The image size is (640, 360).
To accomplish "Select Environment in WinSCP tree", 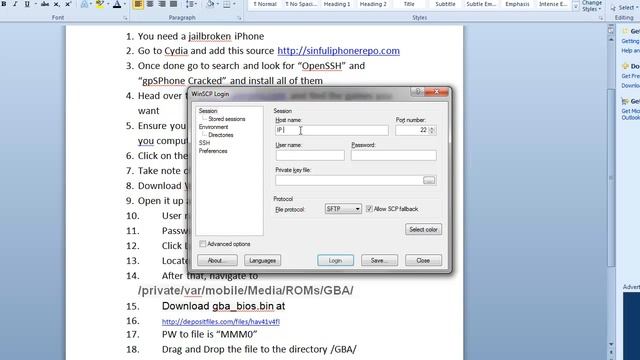I will point(213,127).
